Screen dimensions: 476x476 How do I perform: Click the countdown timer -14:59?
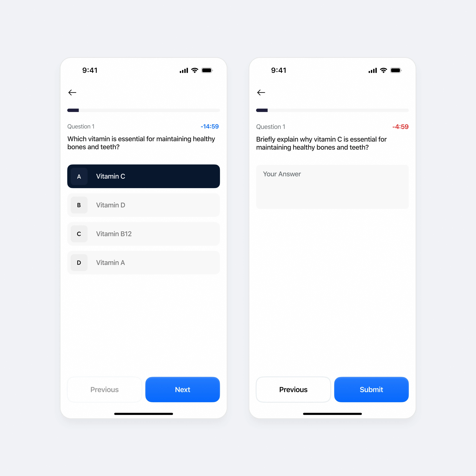pyautogui.click(x=209, y=126)
